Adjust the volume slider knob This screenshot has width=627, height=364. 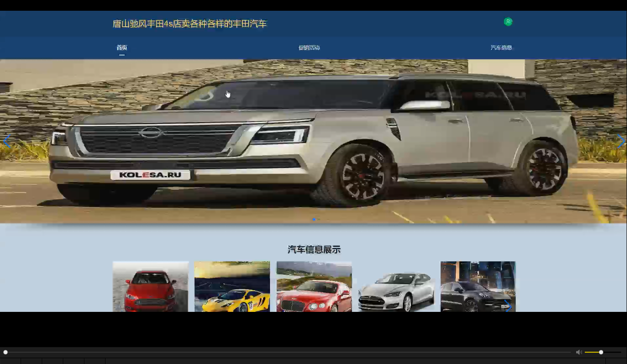coord(601,352)
